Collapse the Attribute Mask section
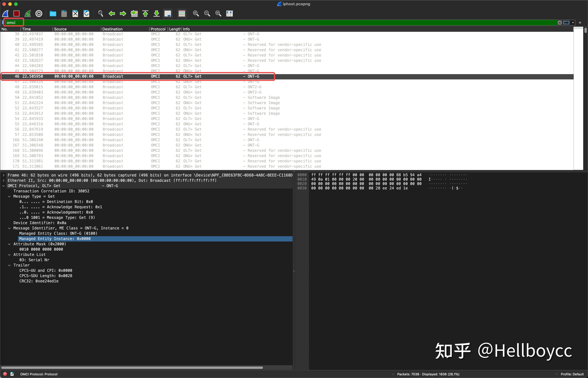 pyautogui.click(x=9, y=244)
